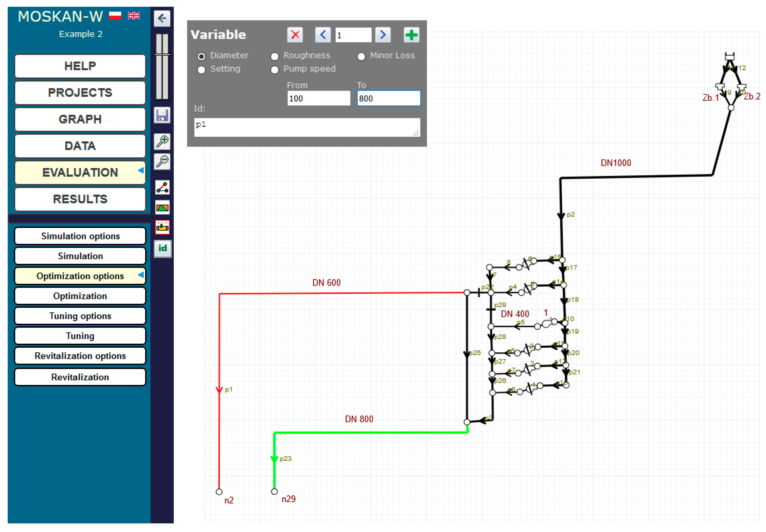766x532 pixels.
Task: Click the yellow pipe dimension icon
Action: [162, 227]
